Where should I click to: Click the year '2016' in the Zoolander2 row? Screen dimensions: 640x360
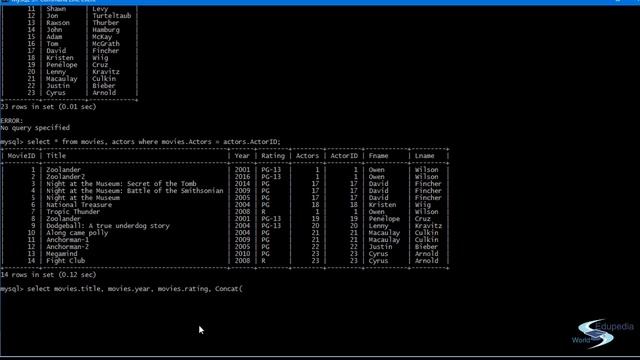click(x=242, y=177)
